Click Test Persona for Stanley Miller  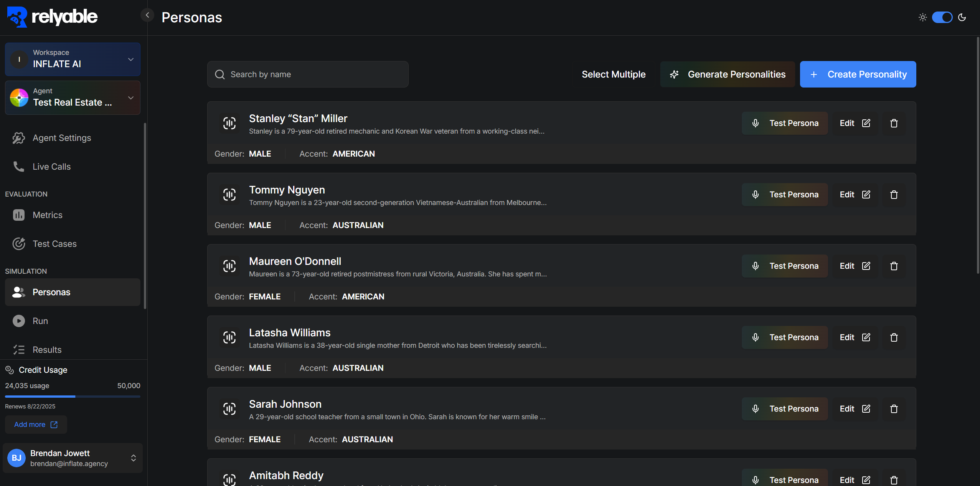(785, 123)
